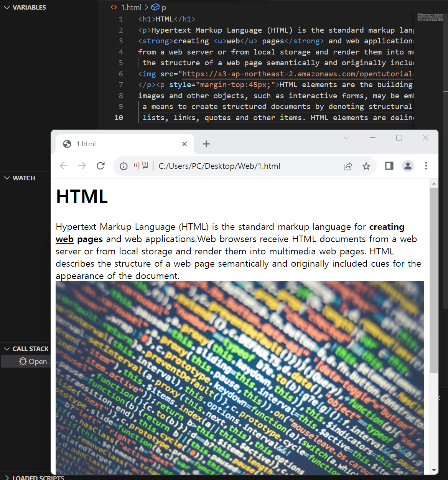448x480 pixels.
Task: Click the debug bug icon beside Open
Action: [x=23, y=361]
